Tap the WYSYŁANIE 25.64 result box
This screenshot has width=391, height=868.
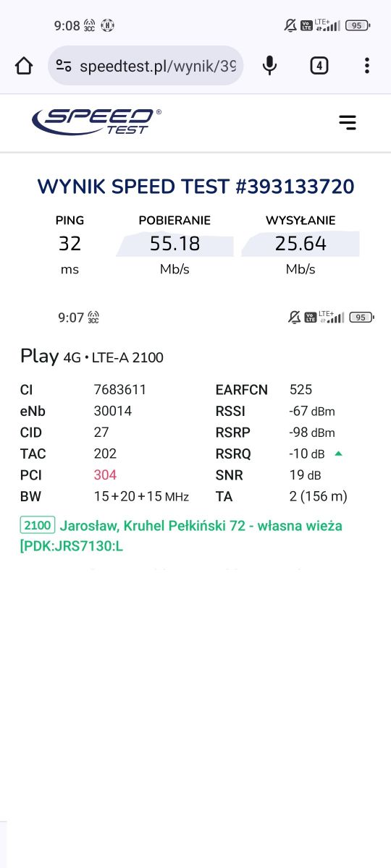click(300, 244)
